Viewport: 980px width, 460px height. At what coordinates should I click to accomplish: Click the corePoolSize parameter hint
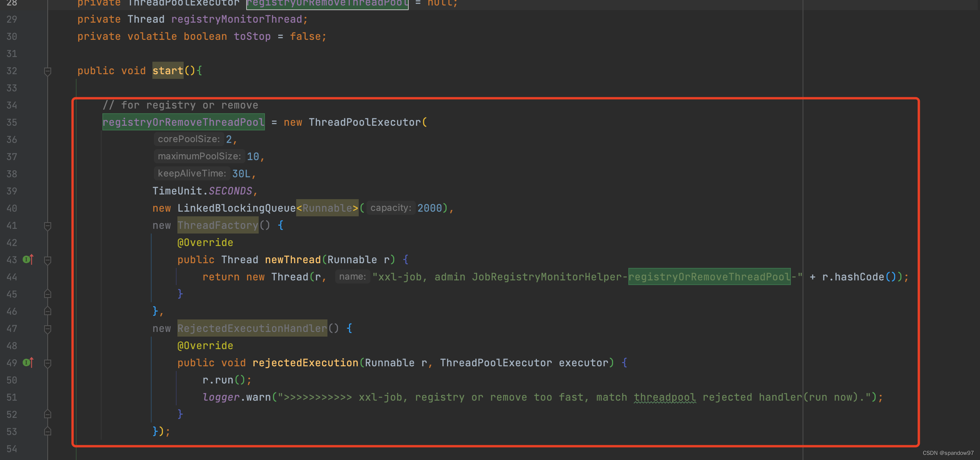[188, 139]
